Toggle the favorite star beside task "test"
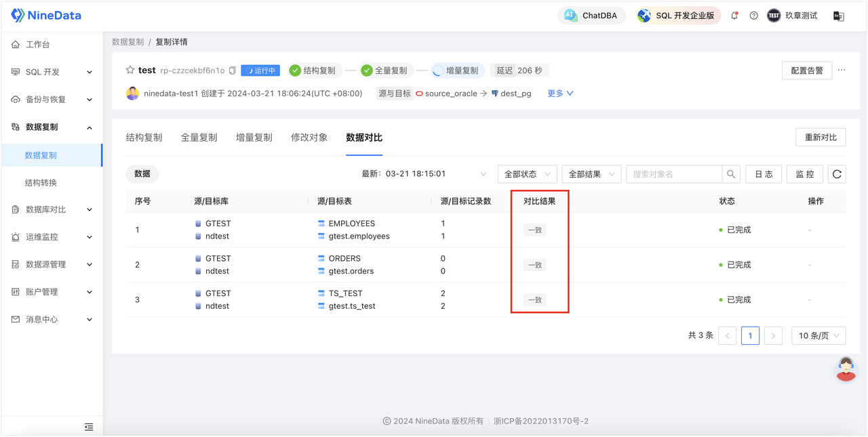The height and width of the screenshot is (437, 868). (129, 70)
